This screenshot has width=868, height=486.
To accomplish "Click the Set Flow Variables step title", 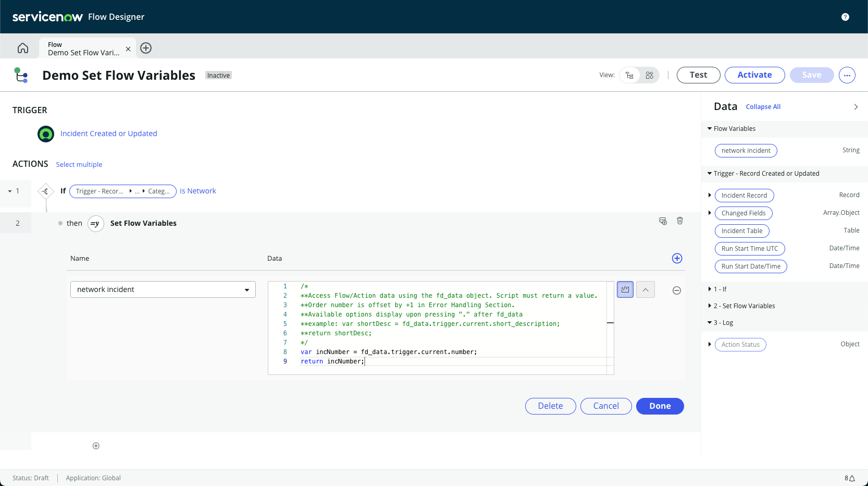I will click(x=143, y=224).
